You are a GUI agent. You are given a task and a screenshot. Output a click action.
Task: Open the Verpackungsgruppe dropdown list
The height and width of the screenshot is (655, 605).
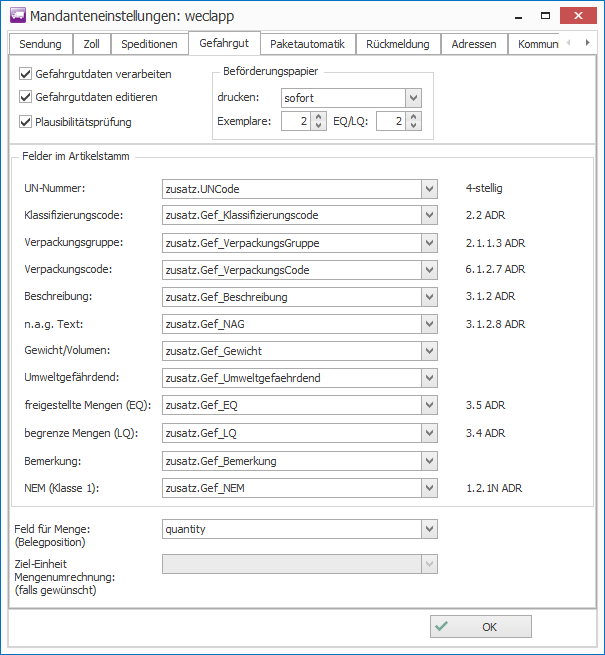(429, 243)
